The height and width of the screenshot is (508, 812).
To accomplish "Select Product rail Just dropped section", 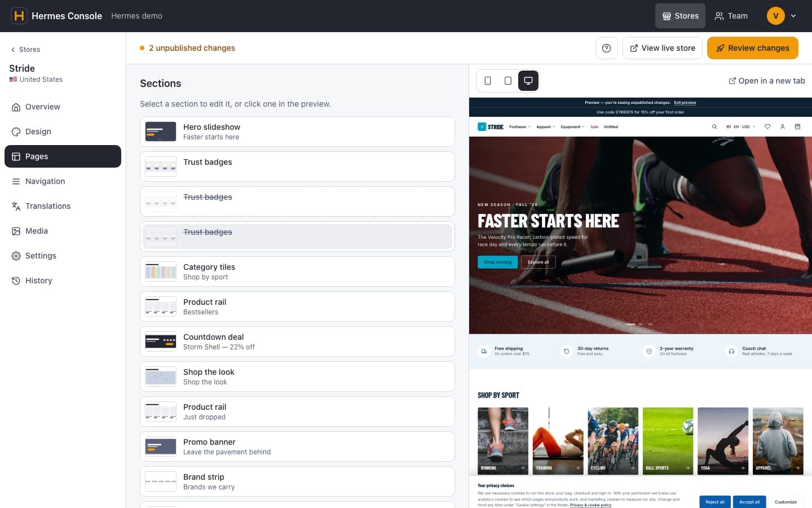I will coord(297,411).
